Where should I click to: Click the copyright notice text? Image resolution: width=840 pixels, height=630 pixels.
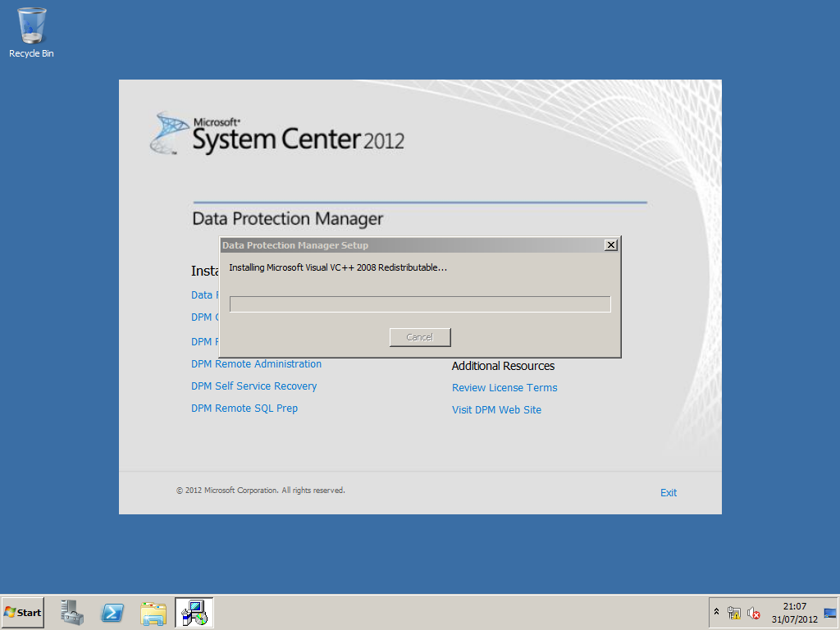tap(261, 491)
